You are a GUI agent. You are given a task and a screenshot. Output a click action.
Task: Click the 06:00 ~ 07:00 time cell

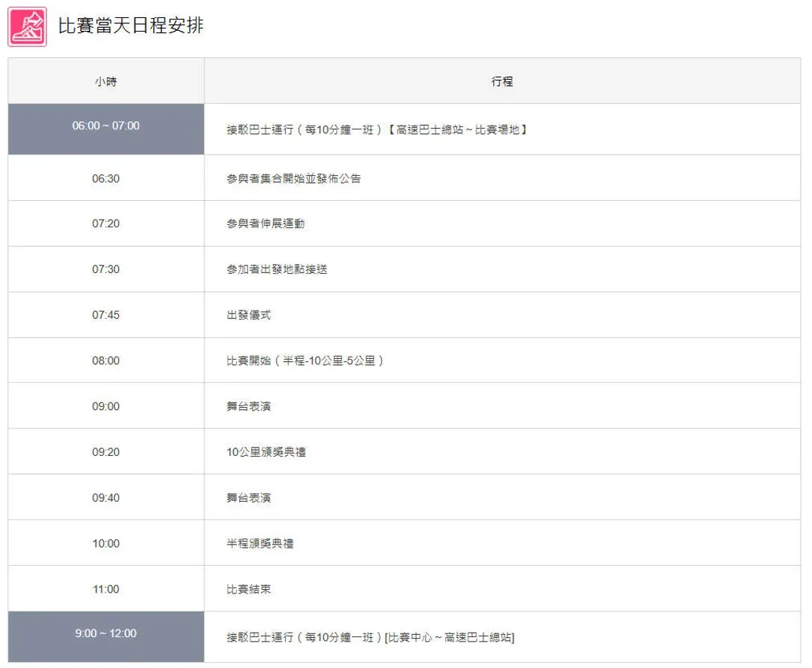click(x=106, y=126)
